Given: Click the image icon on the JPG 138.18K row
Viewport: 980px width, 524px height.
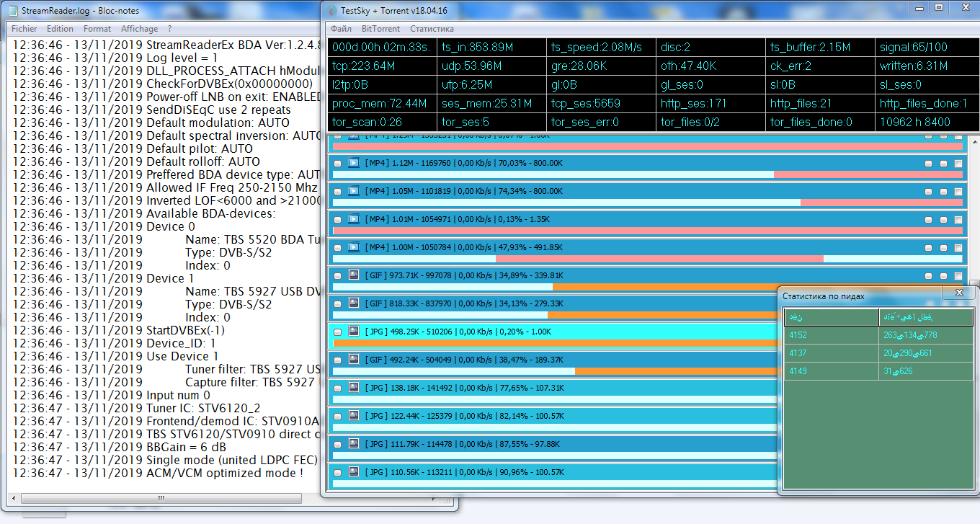Looking at the screenshot, I should click(354, 388).
